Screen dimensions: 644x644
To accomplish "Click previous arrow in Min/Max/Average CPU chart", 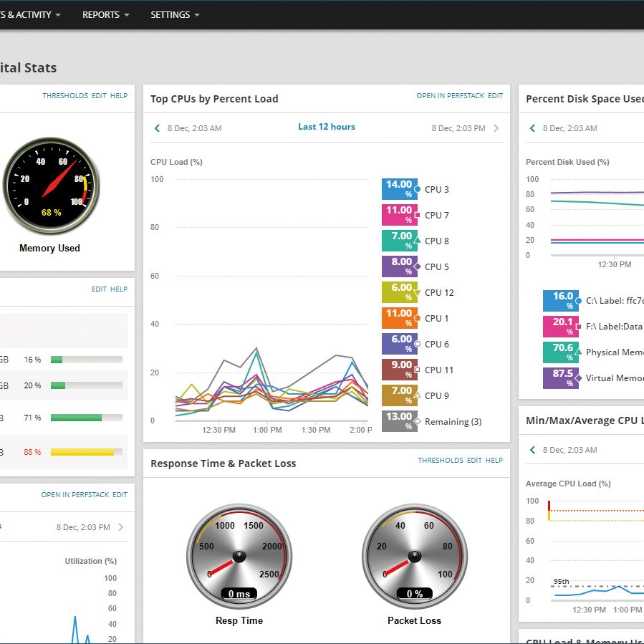I will click(532, 450).
